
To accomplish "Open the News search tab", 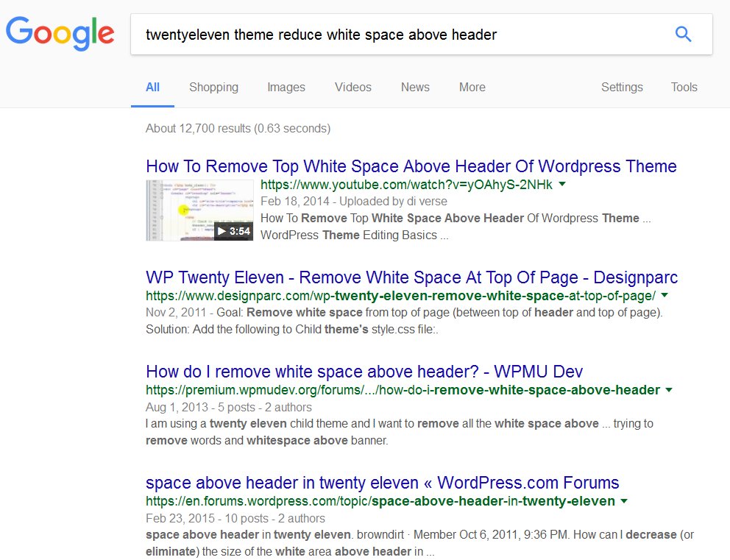I will point(415,87).
